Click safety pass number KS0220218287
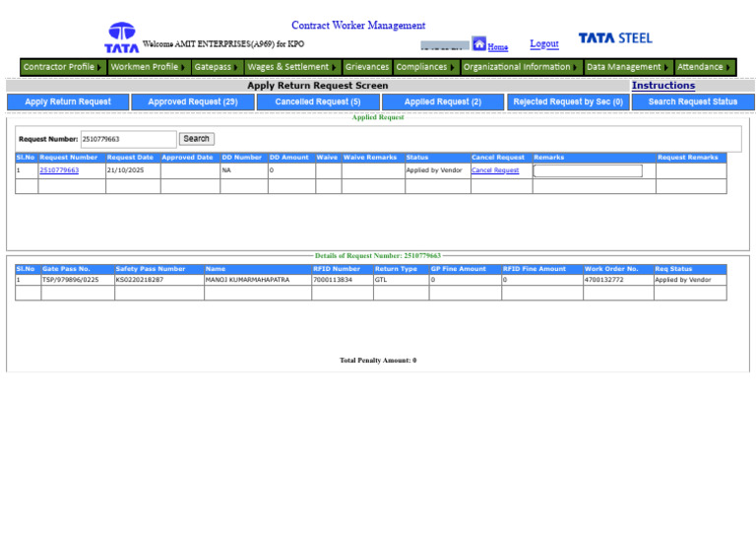756x535 pixels. tap(140, 280)
